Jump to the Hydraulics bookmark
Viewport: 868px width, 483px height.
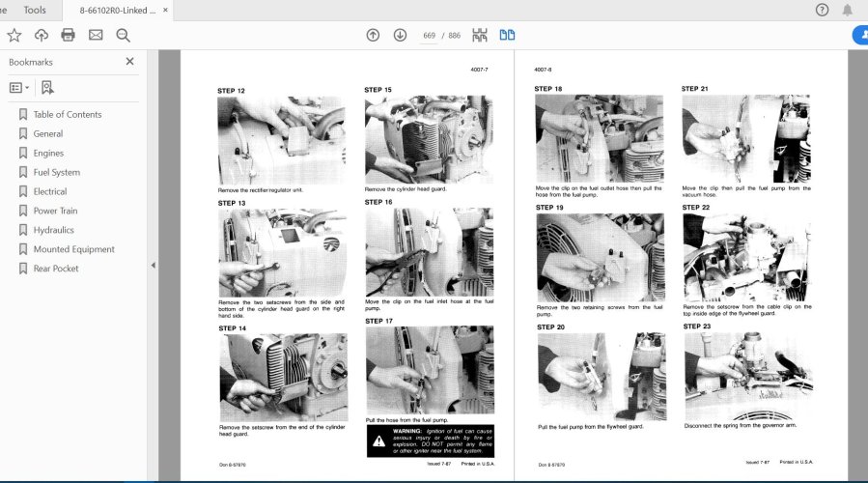click(x=53, y=230)
